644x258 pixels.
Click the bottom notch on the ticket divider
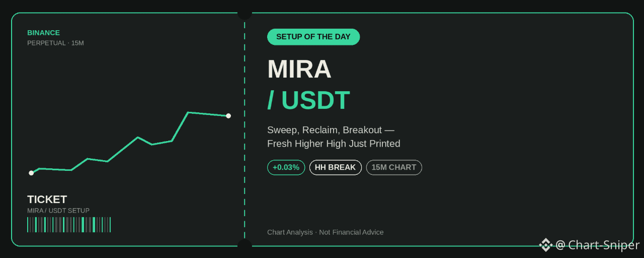[245, 245]
